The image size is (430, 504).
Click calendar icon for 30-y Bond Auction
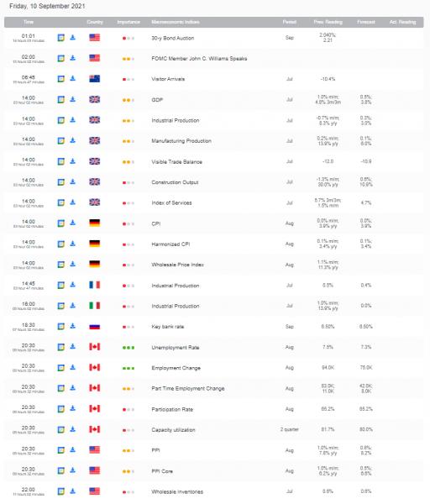pos(61,38)
